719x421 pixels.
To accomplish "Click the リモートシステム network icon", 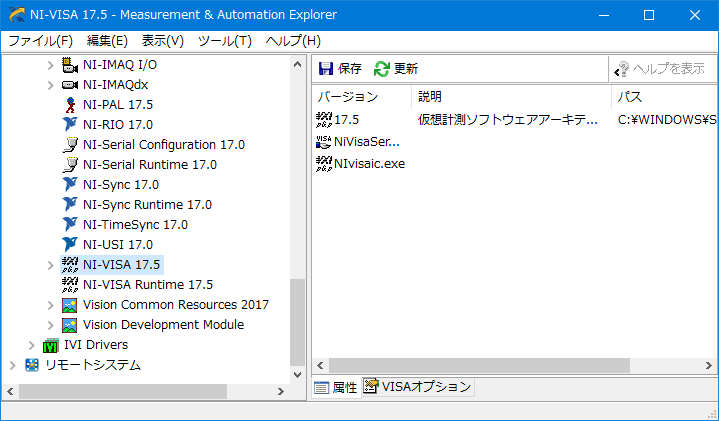I will click(32, 365).
